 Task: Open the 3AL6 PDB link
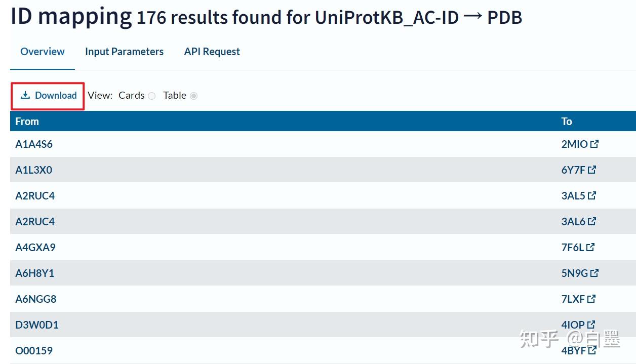pos(574,221)
